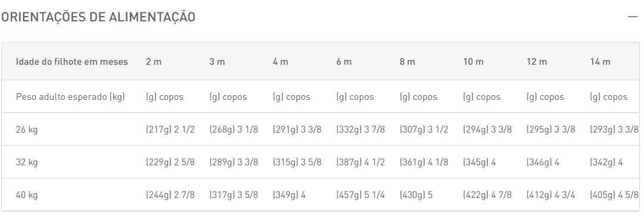This screenshot has width=644, height=220.
Task: Click the (289g) 3 3/8 cell
Action: (234, 163)
